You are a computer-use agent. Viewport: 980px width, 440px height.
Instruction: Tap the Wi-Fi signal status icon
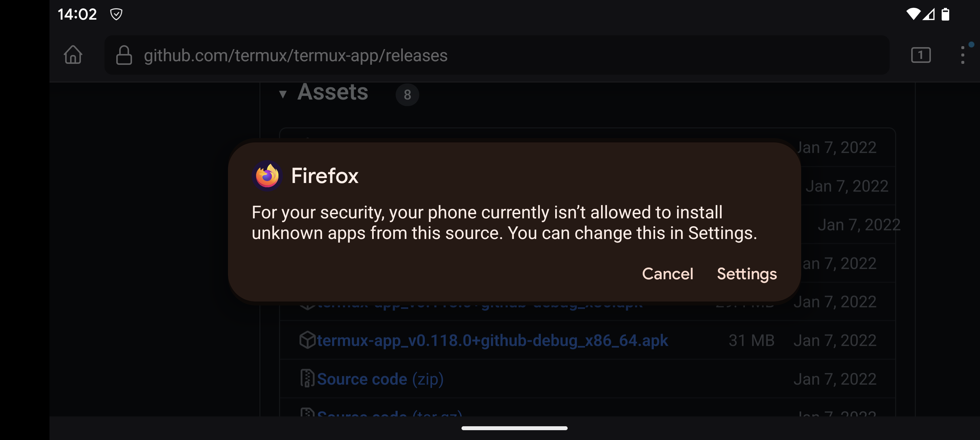pyautogui.click(x=913, y=14)
